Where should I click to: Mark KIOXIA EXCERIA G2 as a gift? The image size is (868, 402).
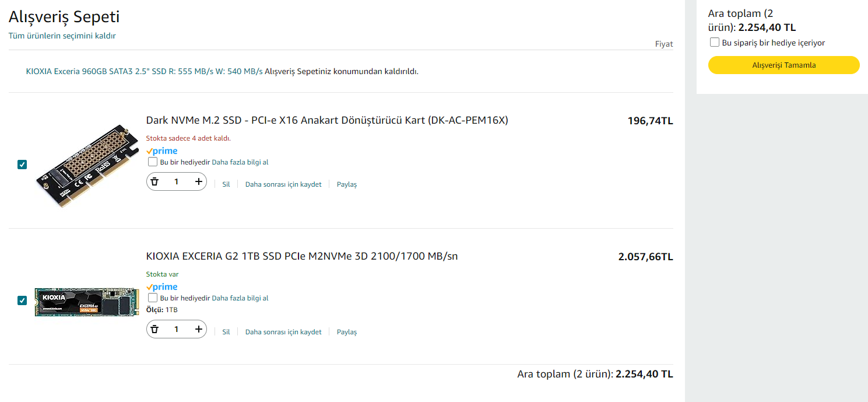(153, 298)
